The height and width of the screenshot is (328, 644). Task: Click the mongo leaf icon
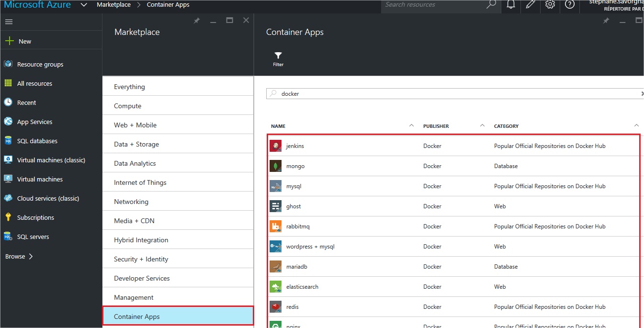click(x=275, y=166)
